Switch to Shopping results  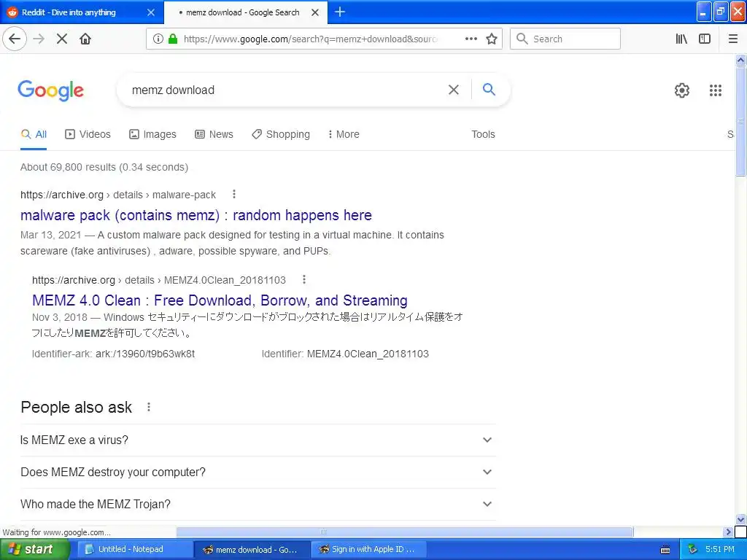click(x=281, y=134)
